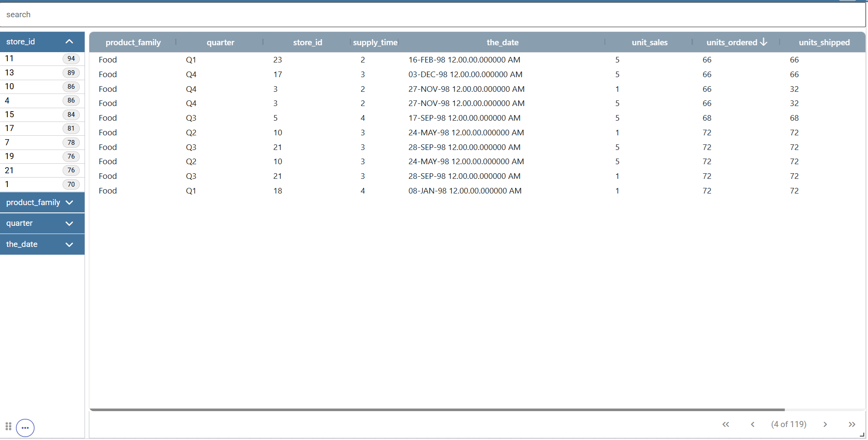Click units_ordered value 68
Viewport: 868px width, 440px height.
[707, 118]
